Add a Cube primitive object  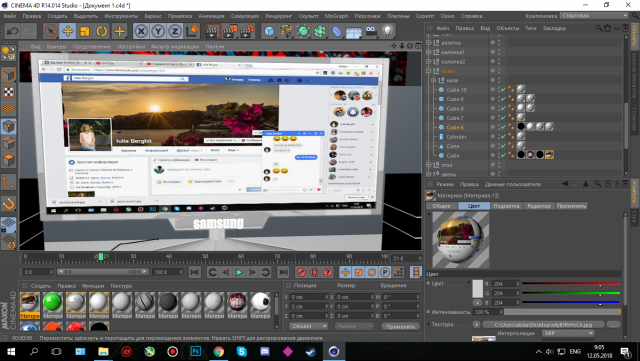269,31
